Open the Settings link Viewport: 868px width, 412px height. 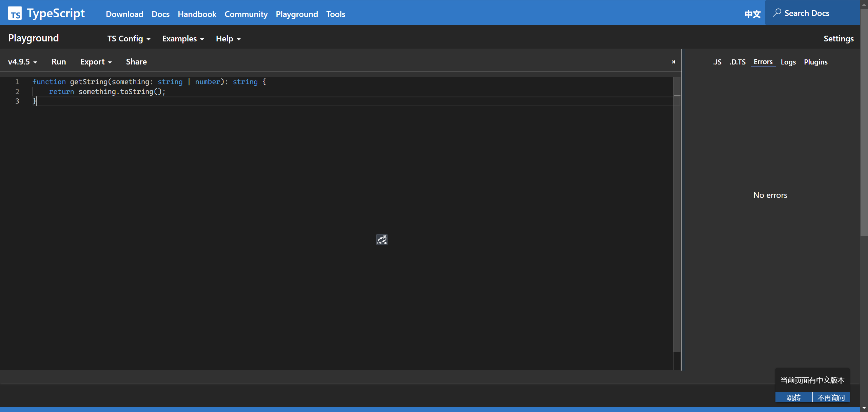tap(838, 39)
